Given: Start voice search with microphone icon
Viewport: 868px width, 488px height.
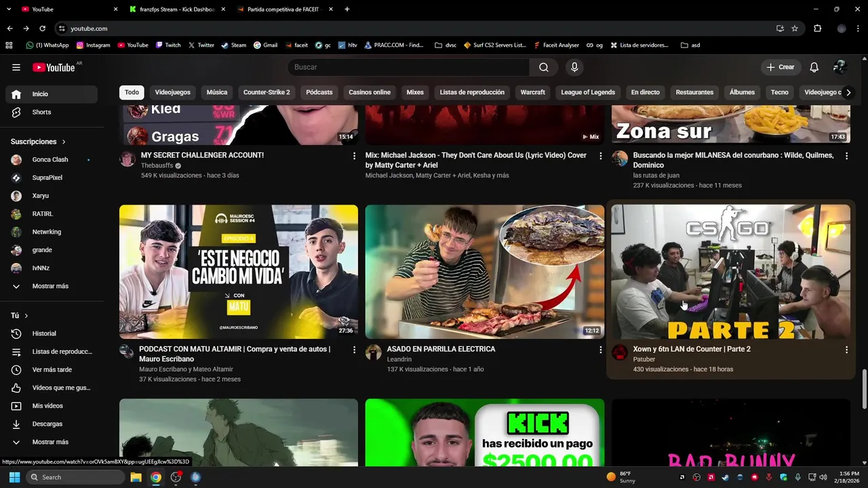Looking at the screenshot, I should tap(574, 67).
